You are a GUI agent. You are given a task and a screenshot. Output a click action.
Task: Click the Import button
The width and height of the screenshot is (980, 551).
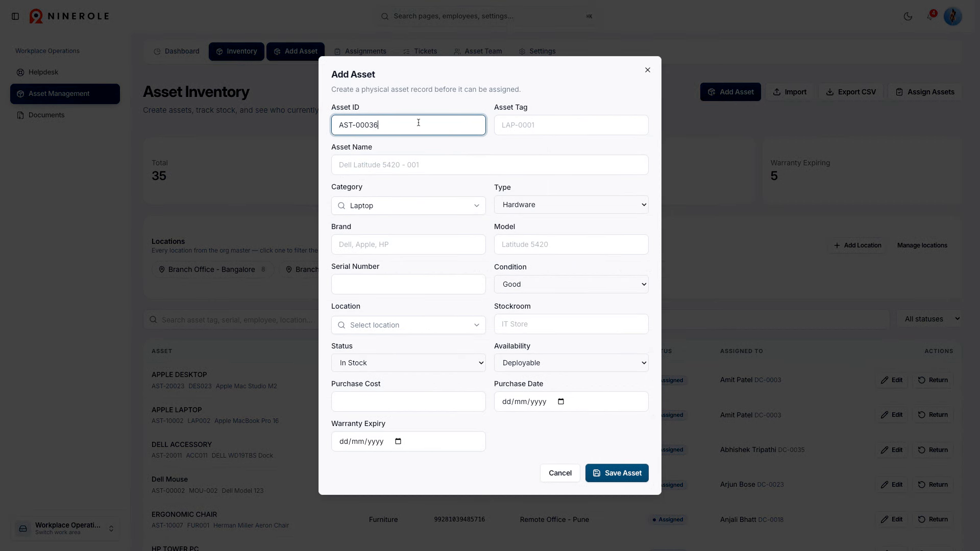coord(790,92)
